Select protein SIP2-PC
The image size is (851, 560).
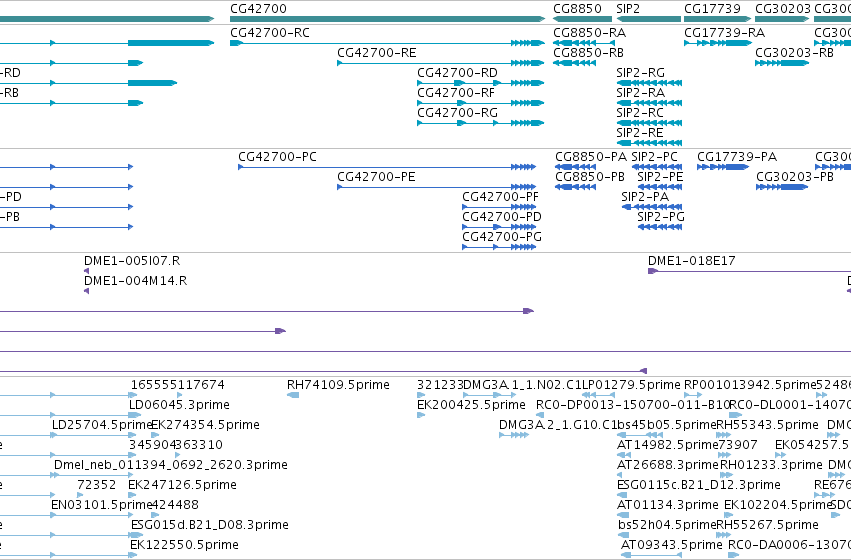click(657, 167)
